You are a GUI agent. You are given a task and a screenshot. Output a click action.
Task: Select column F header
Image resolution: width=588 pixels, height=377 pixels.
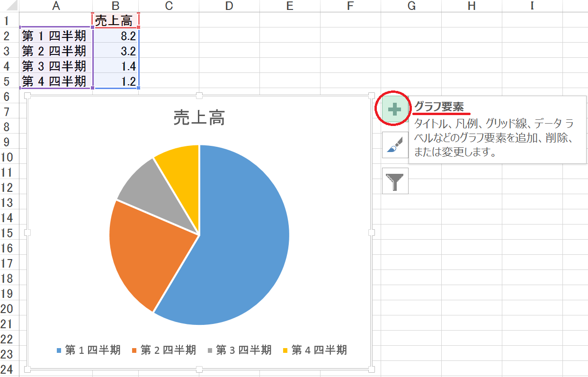point(350,6)
